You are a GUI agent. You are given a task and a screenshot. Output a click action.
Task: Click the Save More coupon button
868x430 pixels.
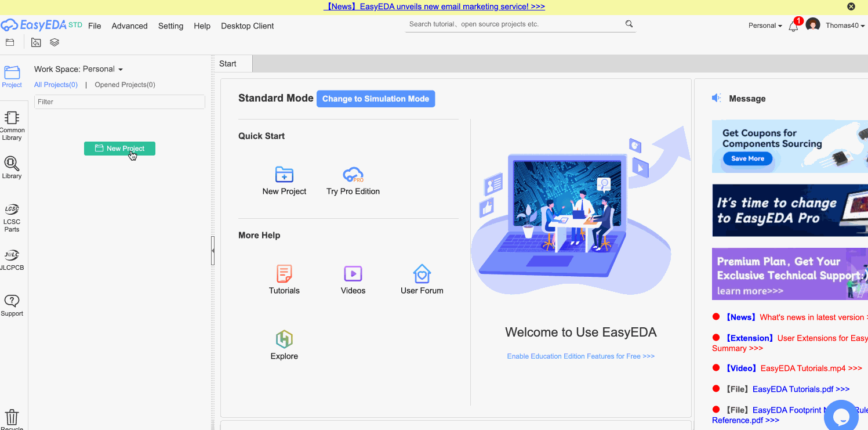747,158
